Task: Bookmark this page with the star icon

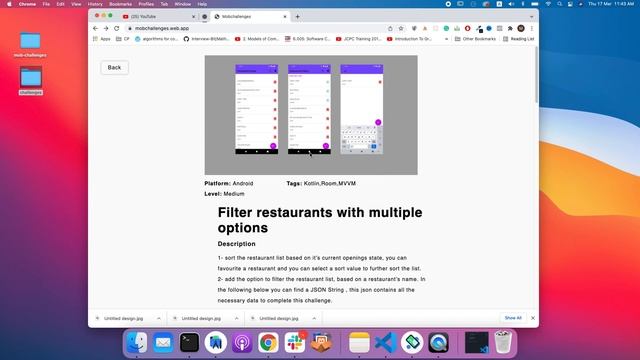Action: pos(401,28)
